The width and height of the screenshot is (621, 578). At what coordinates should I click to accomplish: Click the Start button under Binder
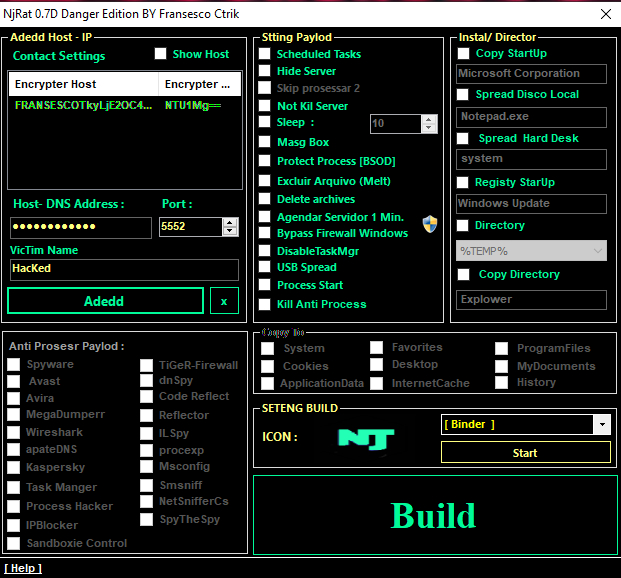pyautogui.click(x=525, y=453)
